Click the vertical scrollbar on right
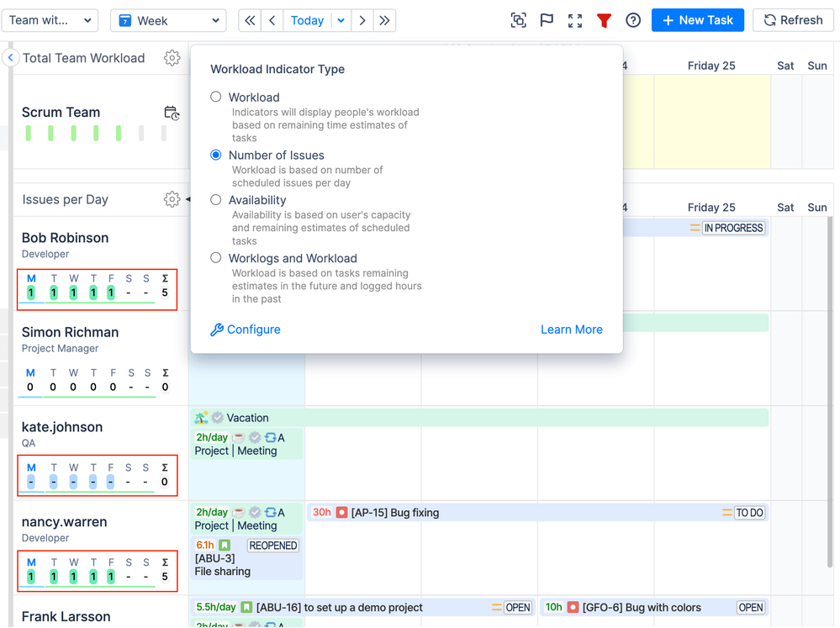Viewport: 840px width, 628px height. [830, 391]
